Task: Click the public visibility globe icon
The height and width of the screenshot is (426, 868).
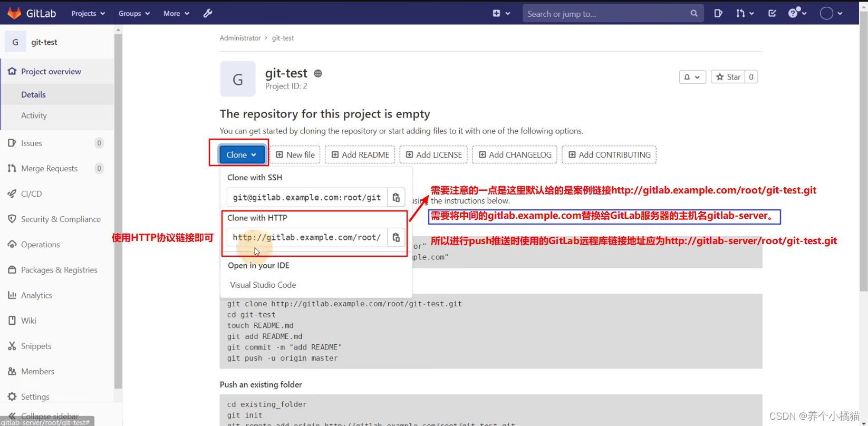Action: (318, 73)
